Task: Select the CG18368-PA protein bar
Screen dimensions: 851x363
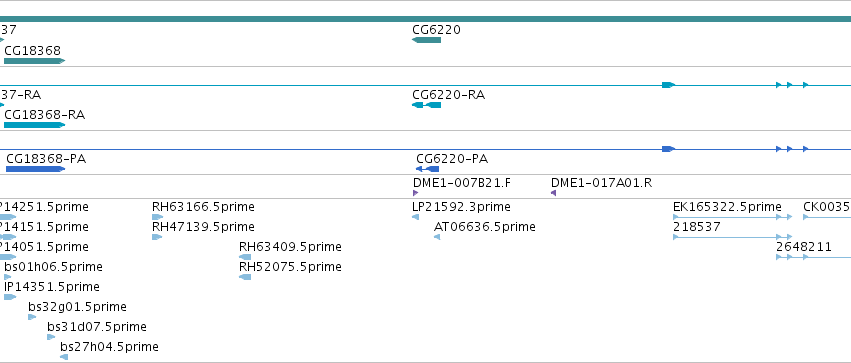Action: pos(35,169)
